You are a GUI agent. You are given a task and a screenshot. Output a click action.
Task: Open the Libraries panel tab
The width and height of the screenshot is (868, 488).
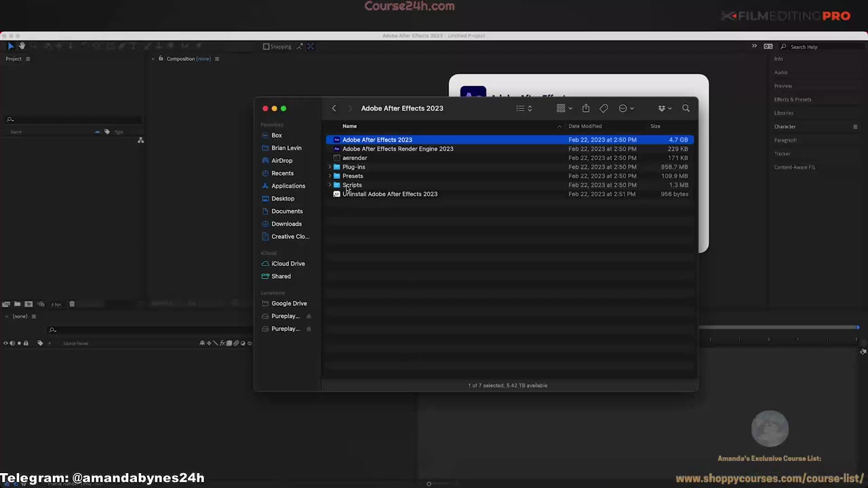point(784,113)
